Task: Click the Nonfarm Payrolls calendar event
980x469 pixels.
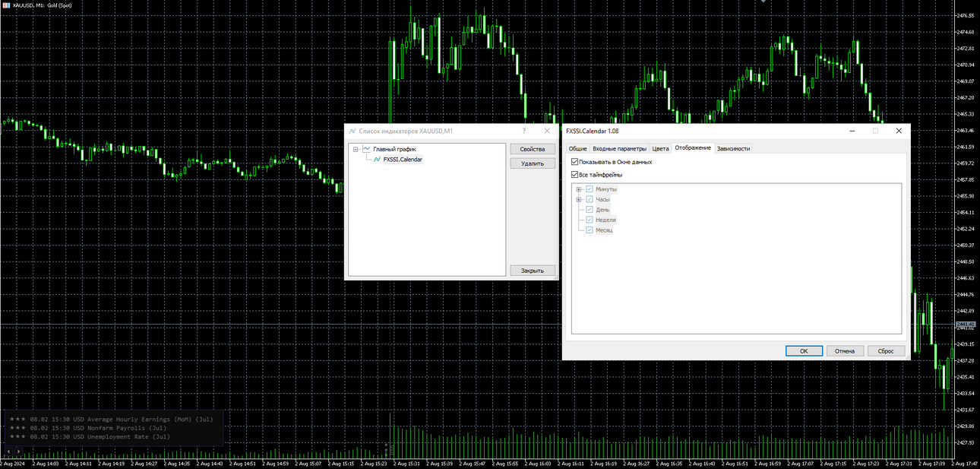Action: [x=88, y=428]
